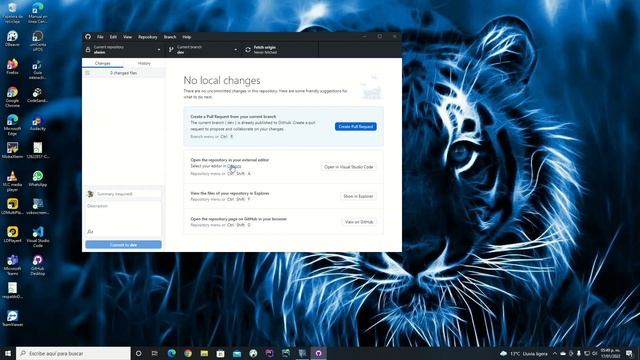Click the Create Pull Request button
This screenshot has width=640, height=360.
(x=356, y=127)
